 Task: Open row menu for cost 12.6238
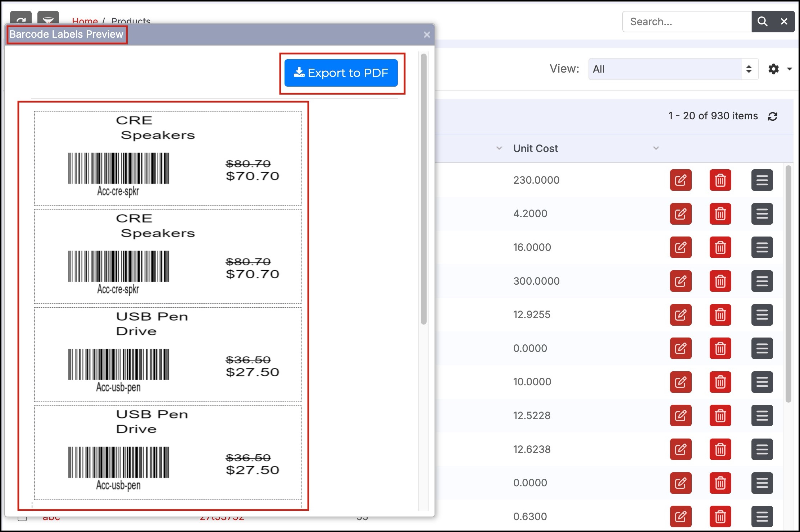762,449
